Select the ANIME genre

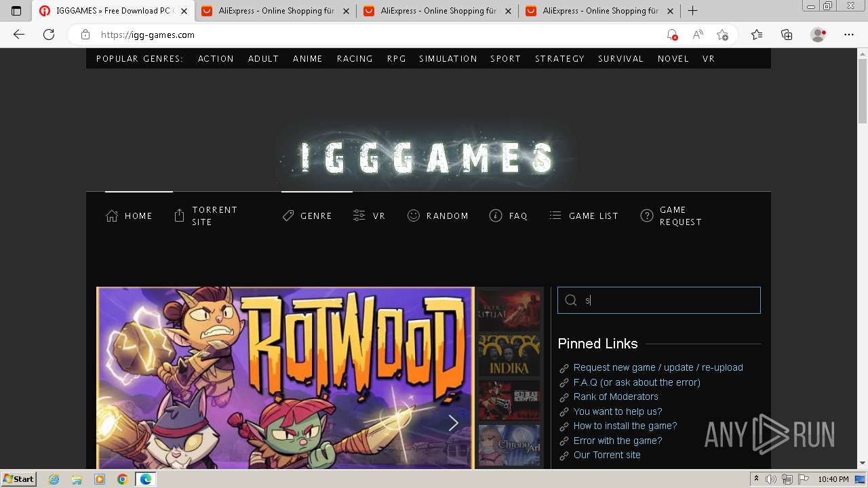click(x=308, y=59)
